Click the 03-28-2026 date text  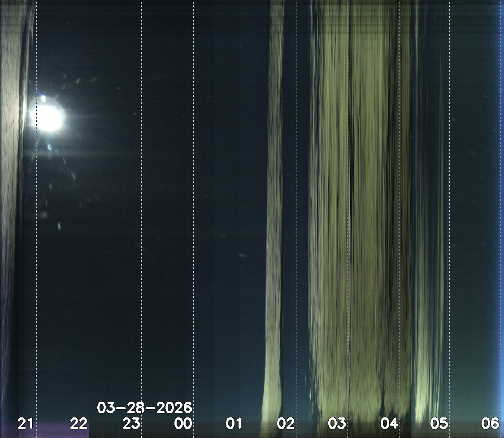point(144,408)
